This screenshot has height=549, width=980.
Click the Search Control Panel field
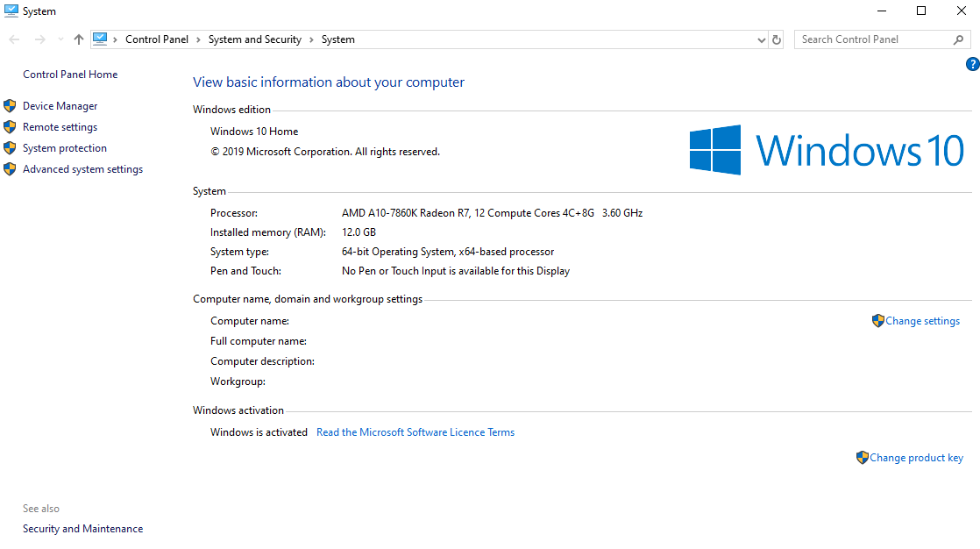coord(872,39)
